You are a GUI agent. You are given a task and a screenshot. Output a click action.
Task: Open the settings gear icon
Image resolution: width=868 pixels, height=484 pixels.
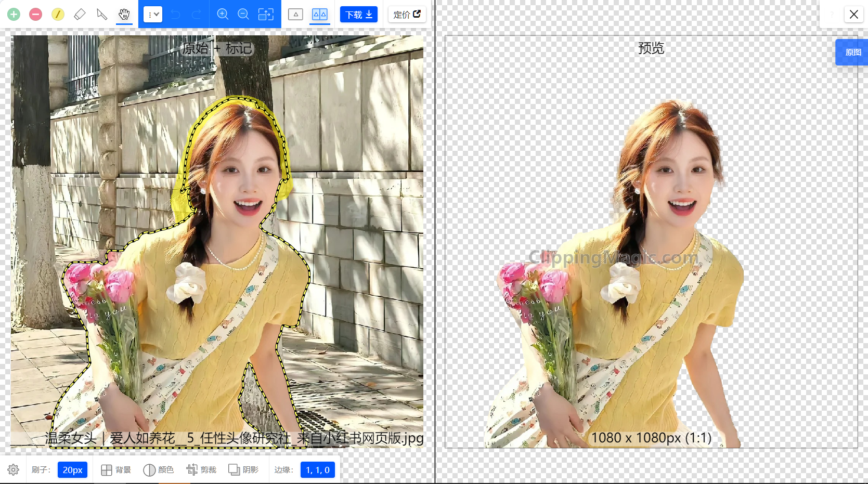tap(14, 470)
